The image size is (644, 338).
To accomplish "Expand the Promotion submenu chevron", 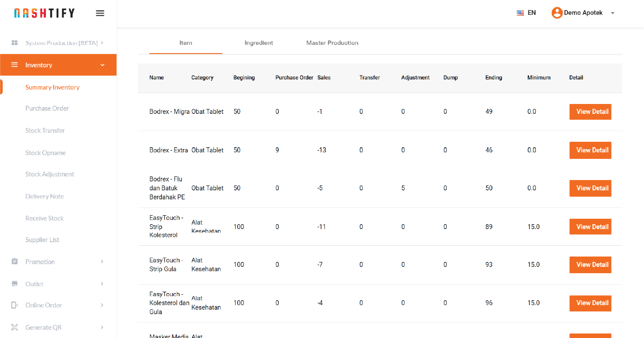I will click(x=102, y=261).
